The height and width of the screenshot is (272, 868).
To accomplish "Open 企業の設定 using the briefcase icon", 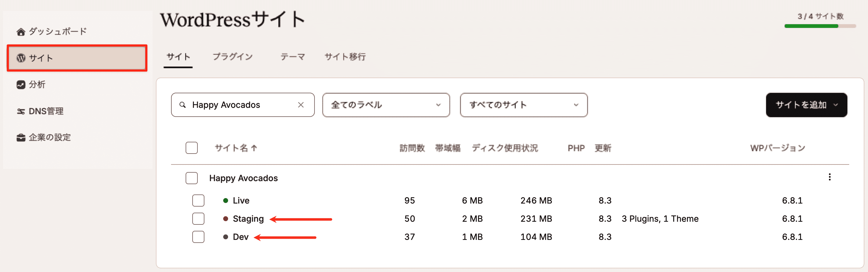I will click(20, 137).
